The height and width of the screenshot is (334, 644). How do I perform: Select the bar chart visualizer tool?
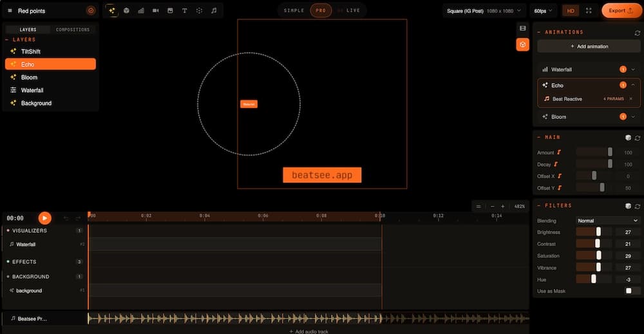(x=141, y=11)
